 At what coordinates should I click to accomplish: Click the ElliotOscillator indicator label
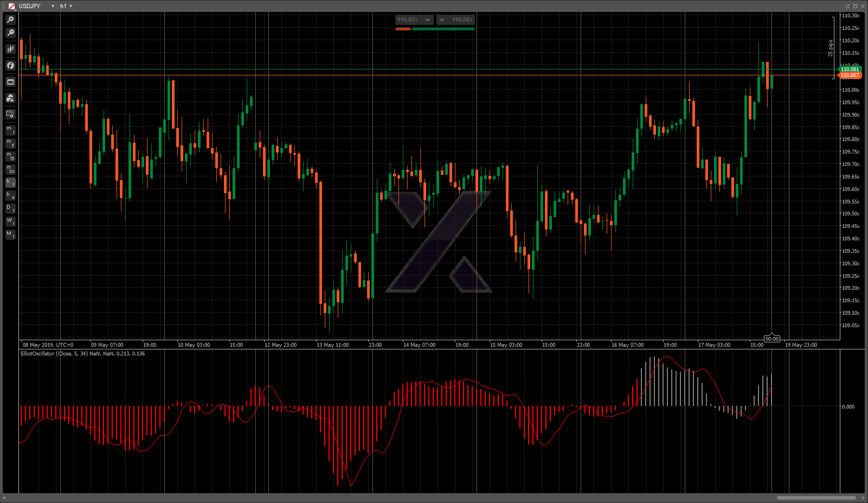tap(82, 354)
